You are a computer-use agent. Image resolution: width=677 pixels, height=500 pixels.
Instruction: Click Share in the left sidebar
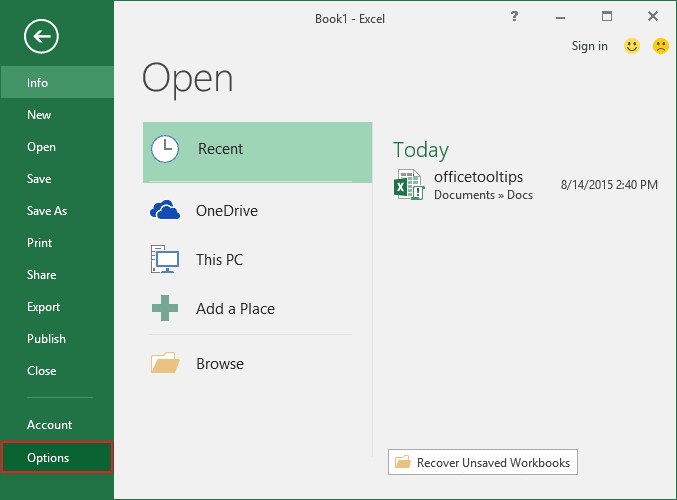point(42,275)
